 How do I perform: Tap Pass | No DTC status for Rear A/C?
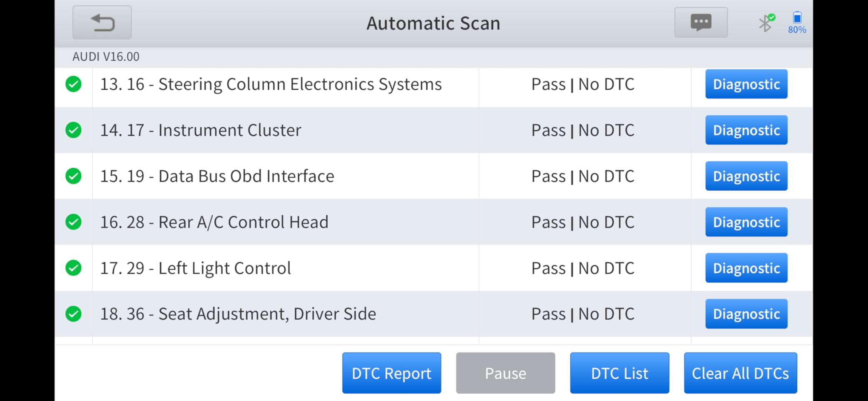point(583,222)
